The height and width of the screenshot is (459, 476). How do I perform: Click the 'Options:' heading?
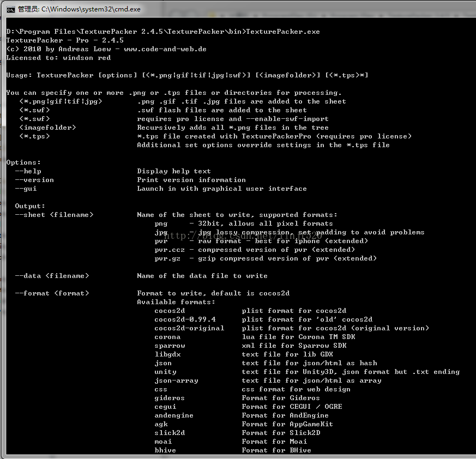pos(23,162)
